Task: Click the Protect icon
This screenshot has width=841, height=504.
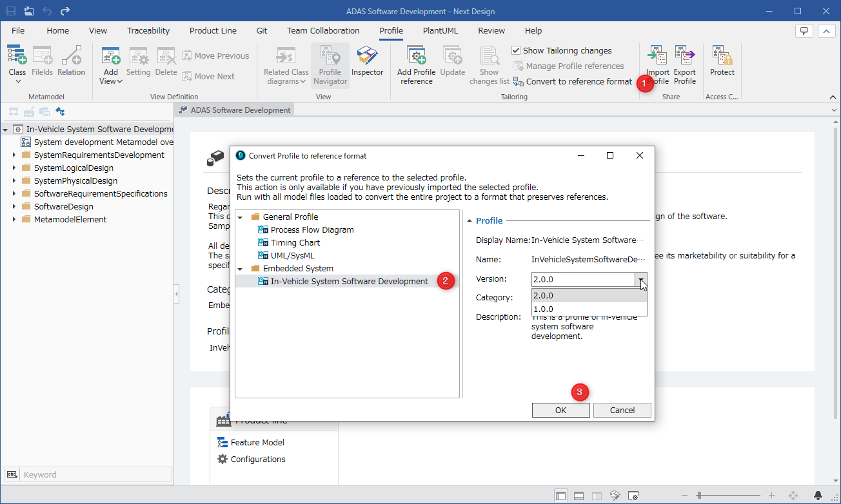Action: (x=722, y=56)
